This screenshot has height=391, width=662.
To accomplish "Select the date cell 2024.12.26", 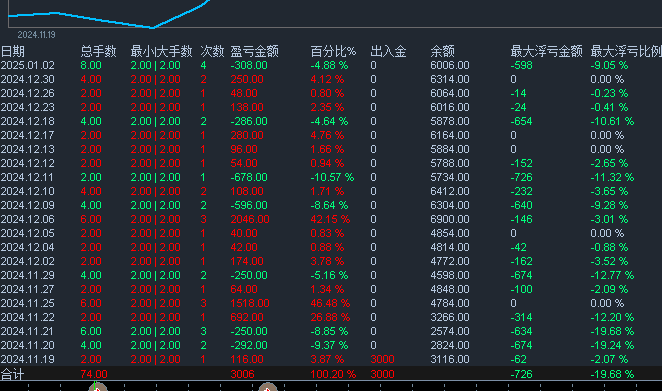I will coord(28,93).
